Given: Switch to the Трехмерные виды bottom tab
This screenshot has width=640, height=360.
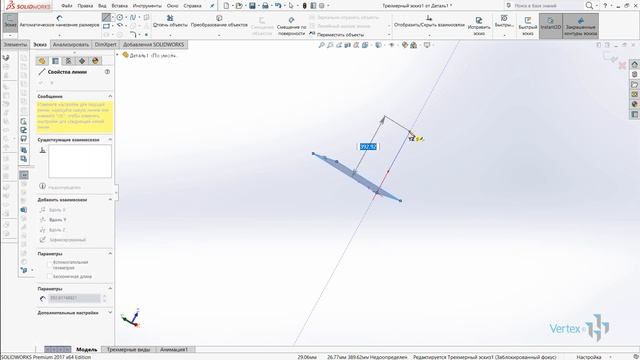Looking at the screenshot, I should (x=128, y=349).
